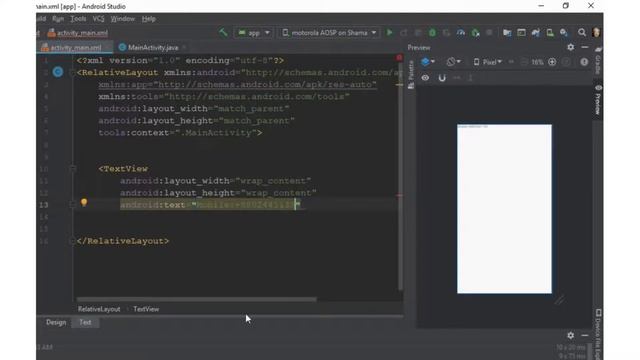Open the Pixel device dropdown in Preview

click(x=487, y=62)
